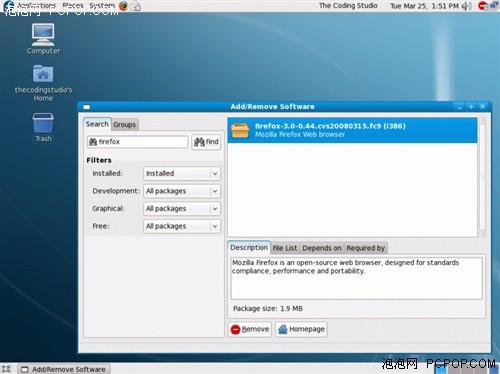Open the Add/Remove Software window menu icon
This screenshot has height=374, width=500.
pos(87,107)
